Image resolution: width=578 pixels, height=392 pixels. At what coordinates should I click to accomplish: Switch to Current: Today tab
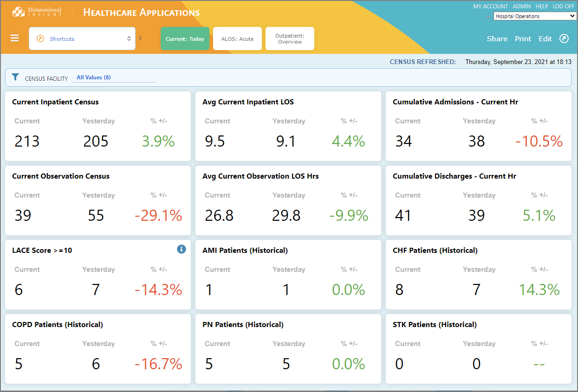coord(185,39)
